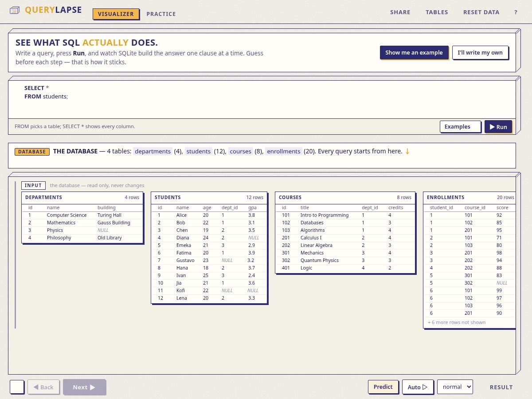Select student name Kofi

[181, 290]
